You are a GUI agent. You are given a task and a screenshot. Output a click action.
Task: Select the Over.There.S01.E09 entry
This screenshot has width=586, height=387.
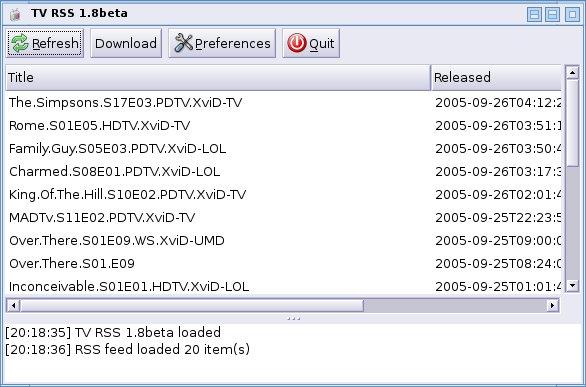[x=72, y=264]
